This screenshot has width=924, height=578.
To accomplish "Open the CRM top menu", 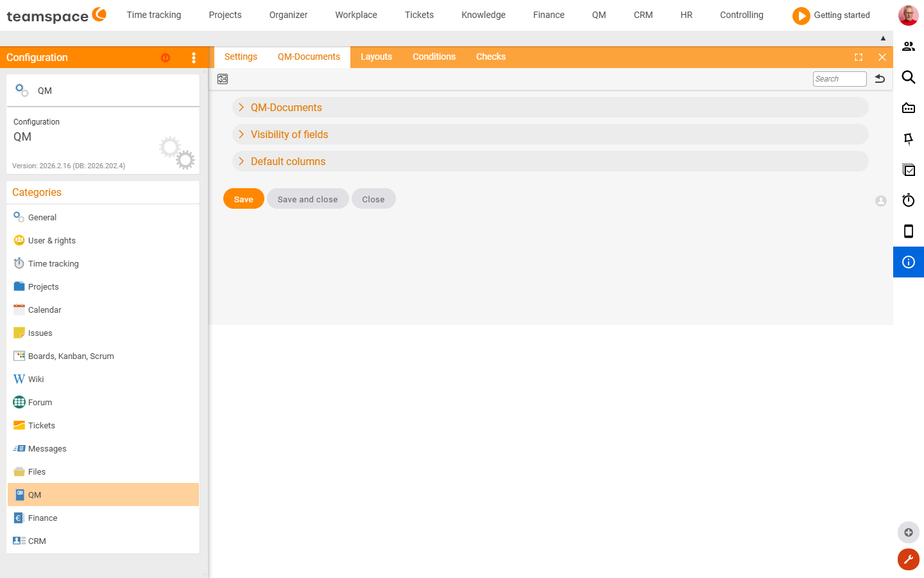I will point(643,15).
